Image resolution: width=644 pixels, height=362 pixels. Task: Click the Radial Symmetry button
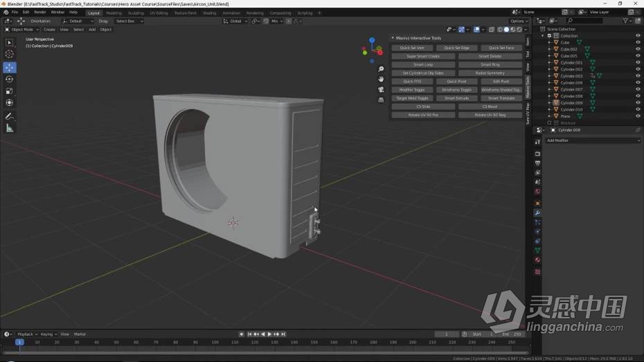click(x=490, y=73)
